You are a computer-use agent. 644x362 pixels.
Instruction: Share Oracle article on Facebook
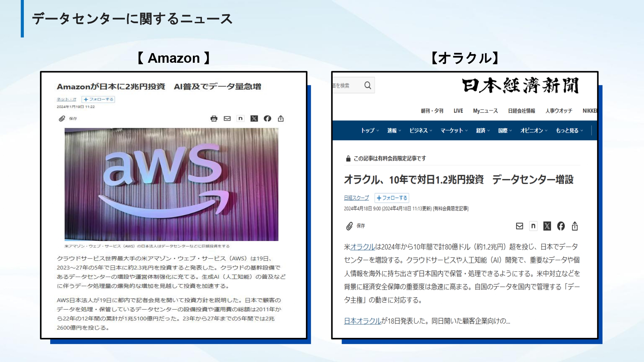[561, 226]
